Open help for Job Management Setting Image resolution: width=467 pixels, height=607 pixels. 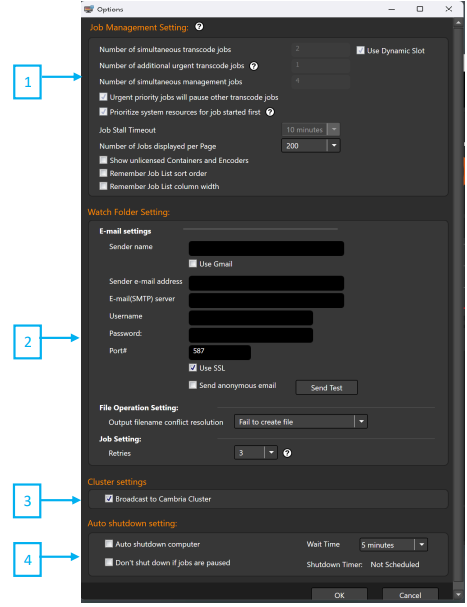199,27
